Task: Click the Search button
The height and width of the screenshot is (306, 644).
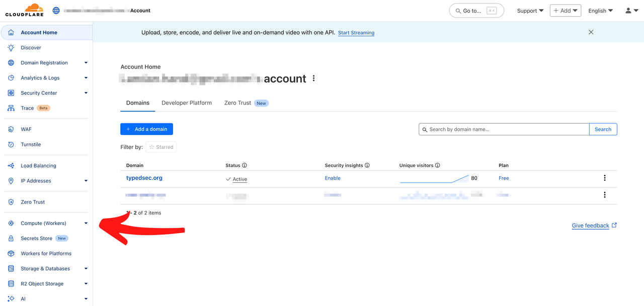Action: (603, 129)
